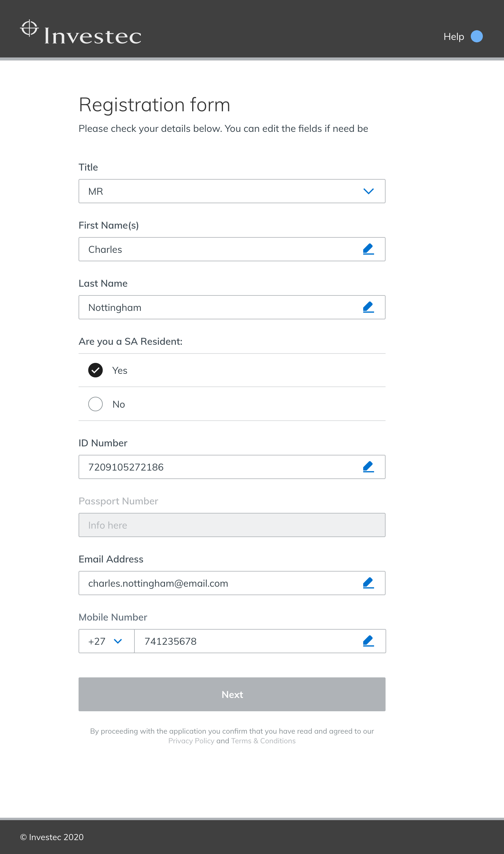Click the Investec wordmark in the header
The width and height of the screenshot is (504, 854).
[93, 36]
